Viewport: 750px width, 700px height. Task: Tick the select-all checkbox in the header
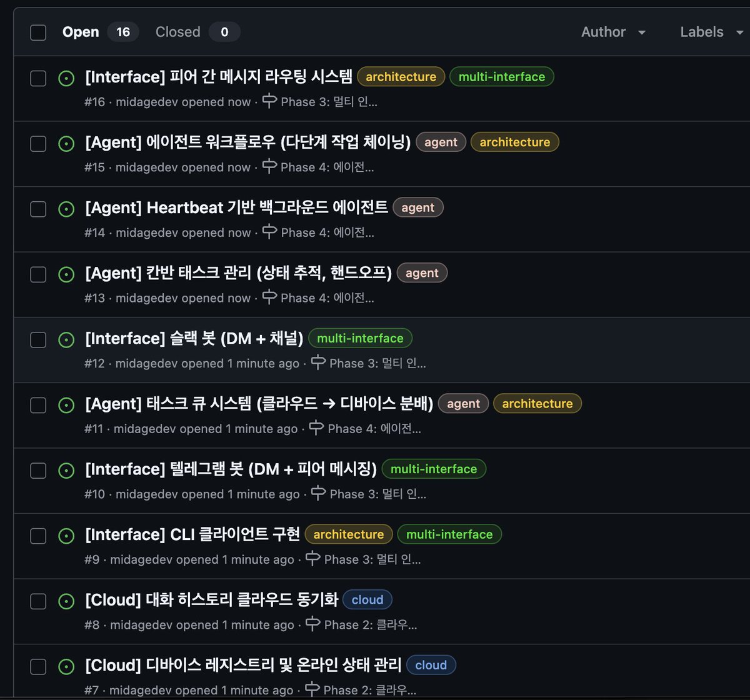coord(38,32)
